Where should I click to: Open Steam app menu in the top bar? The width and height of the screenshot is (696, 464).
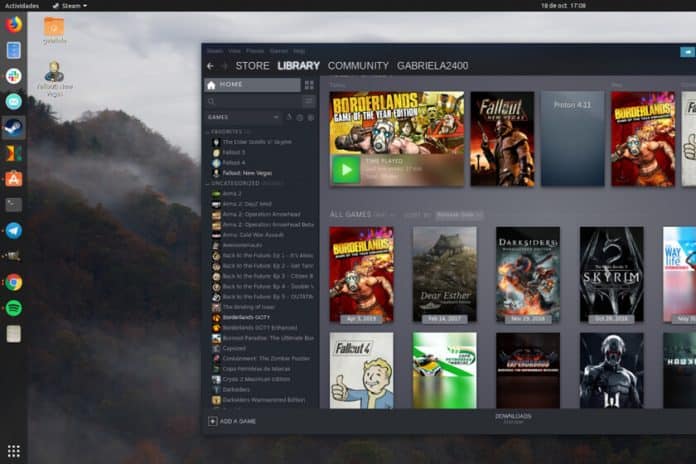tap(70, 6)
